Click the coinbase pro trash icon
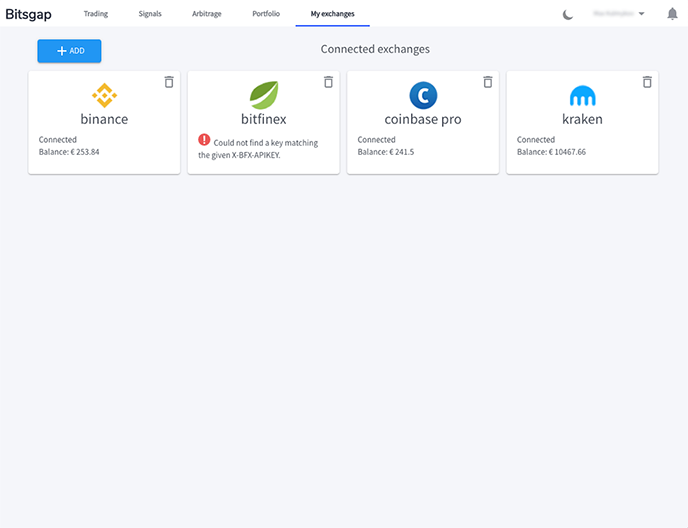688x528 pixels. (x=487, y=82)
